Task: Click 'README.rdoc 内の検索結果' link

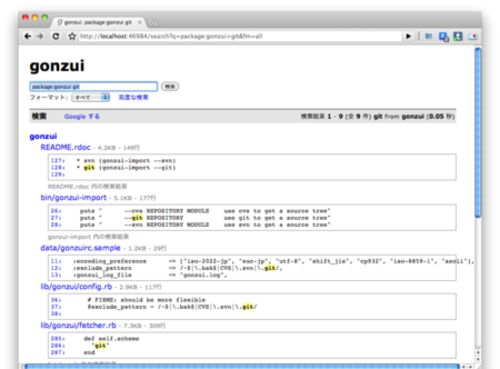Action: tap(87, 186)
